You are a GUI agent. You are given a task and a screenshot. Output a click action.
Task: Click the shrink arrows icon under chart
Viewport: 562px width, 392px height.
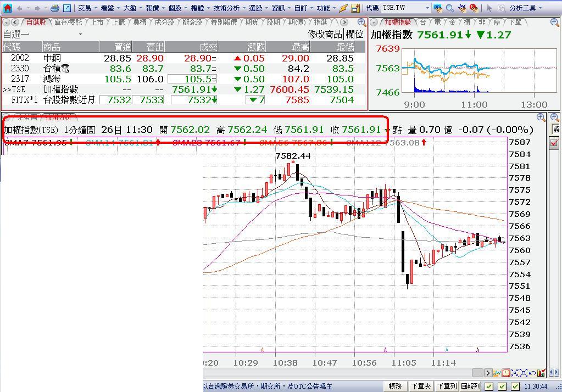(x=515, y=373)
